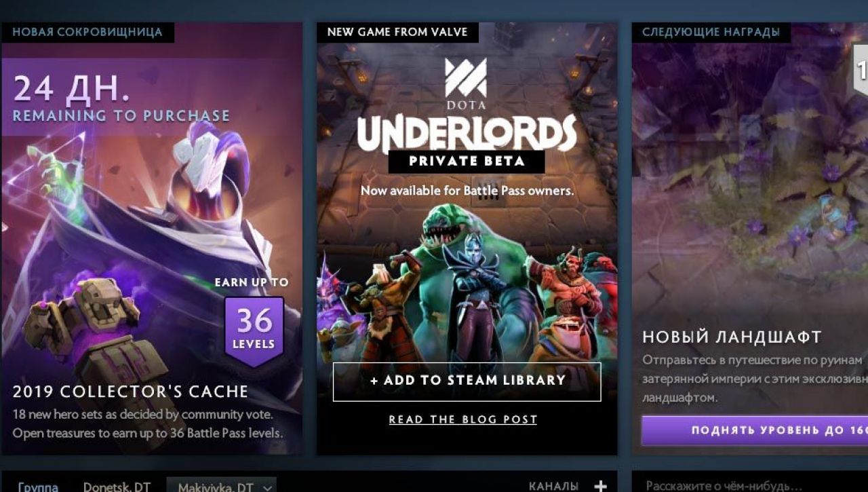Select the Makiyivka, DT chat tab
The height and width of the screenshot is (492, 868).
[216, 487]
